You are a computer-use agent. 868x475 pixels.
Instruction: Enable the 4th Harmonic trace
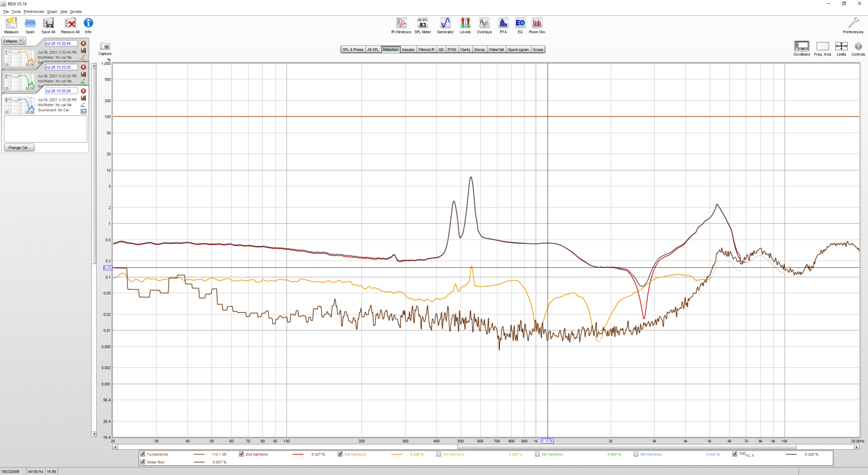(x=439, y=454)
